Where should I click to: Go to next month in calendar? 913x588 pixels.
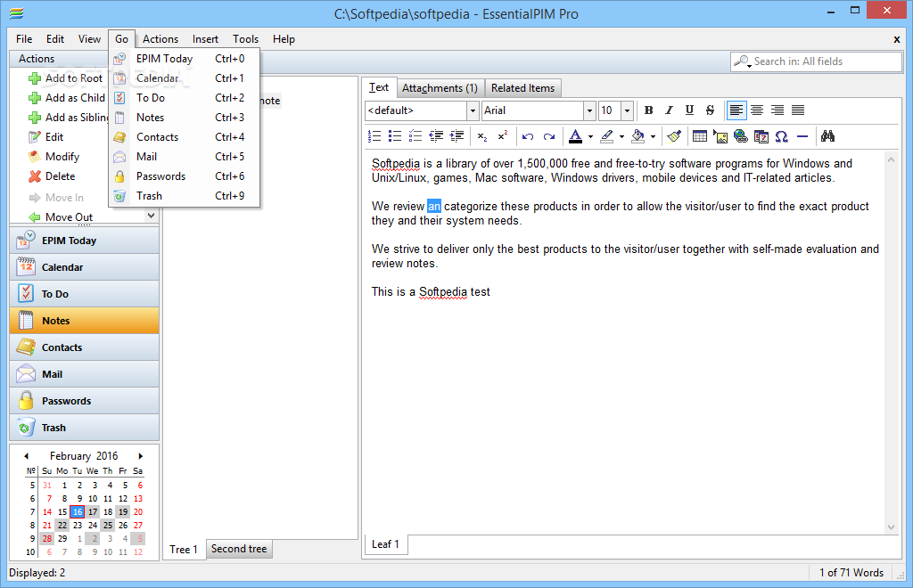140,456
